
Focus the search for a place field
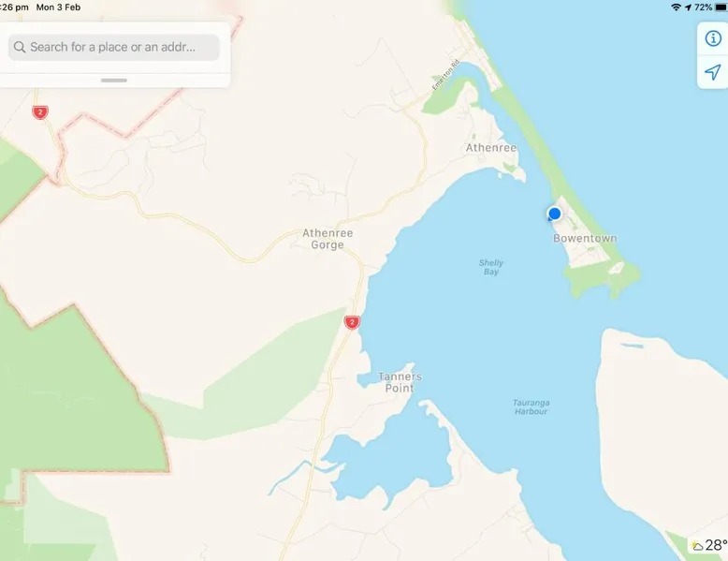(x=114, y=47)
